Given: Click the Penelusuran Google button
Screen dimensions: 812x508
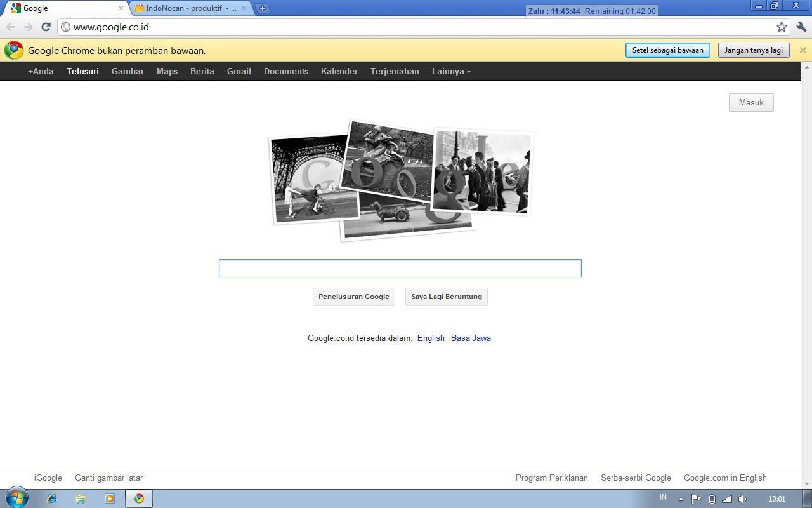Looking at the screenshot, I should [x=354, y=297].
